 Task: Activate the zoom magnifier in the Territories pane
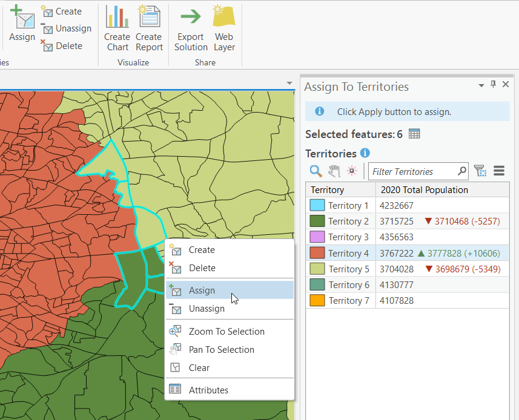point(315,171)
